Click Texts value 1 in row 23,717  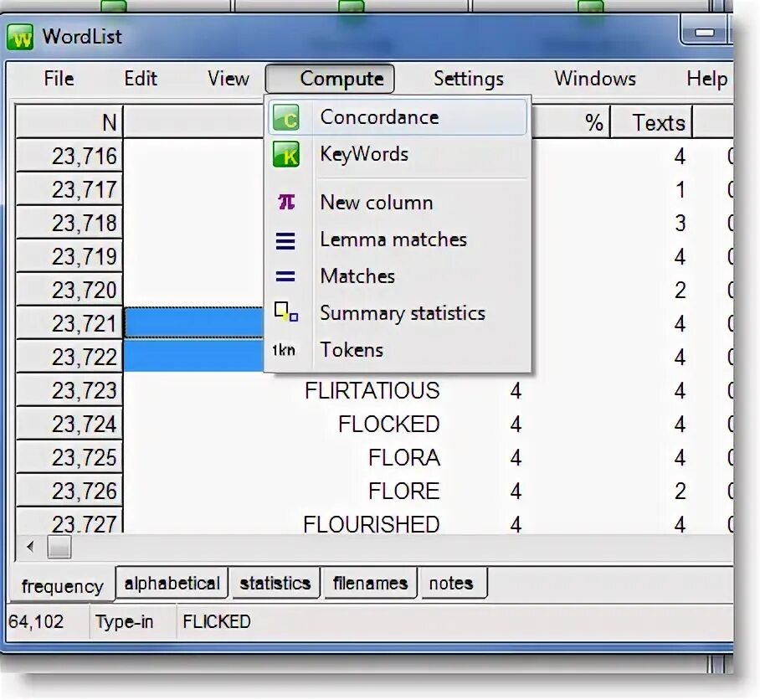tap(680, 190)
